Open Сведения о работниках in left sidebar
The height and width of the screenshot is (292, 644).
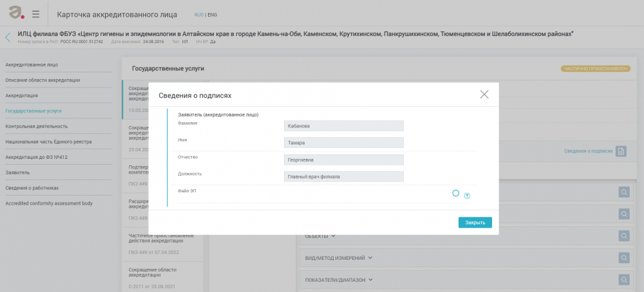tap(32, 188)
